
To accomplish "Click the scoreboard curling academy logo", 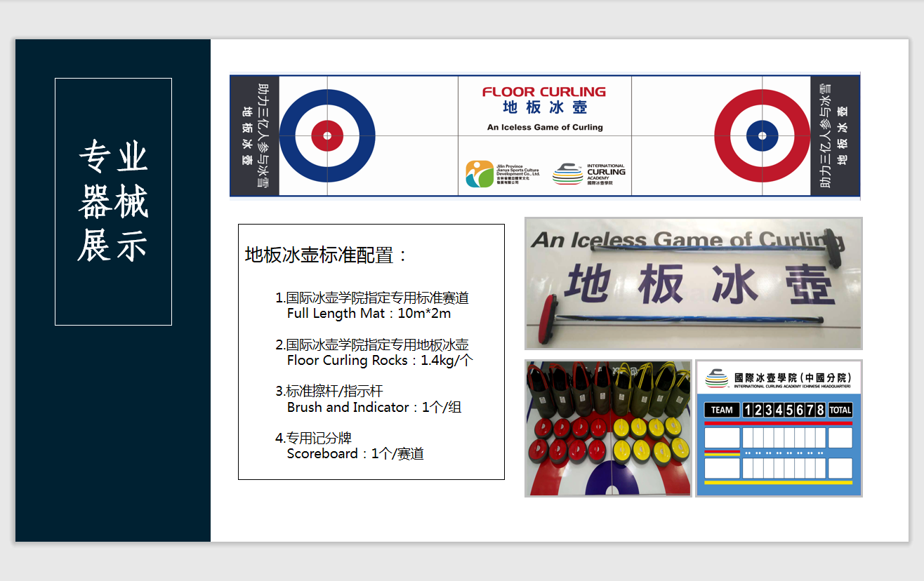I will (x=717, y=378).
